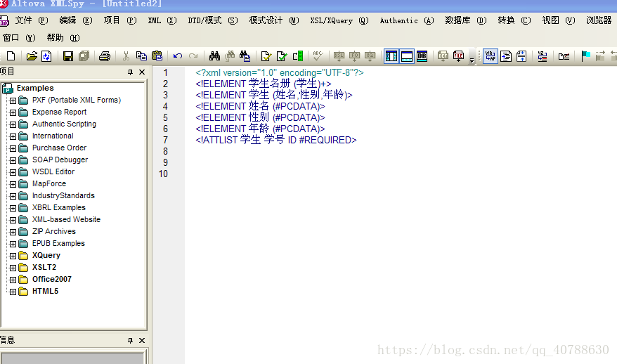The height and width of the screenshot is (364, 617).
Task: Select the MapForce folder
Action: click(48, 184)
